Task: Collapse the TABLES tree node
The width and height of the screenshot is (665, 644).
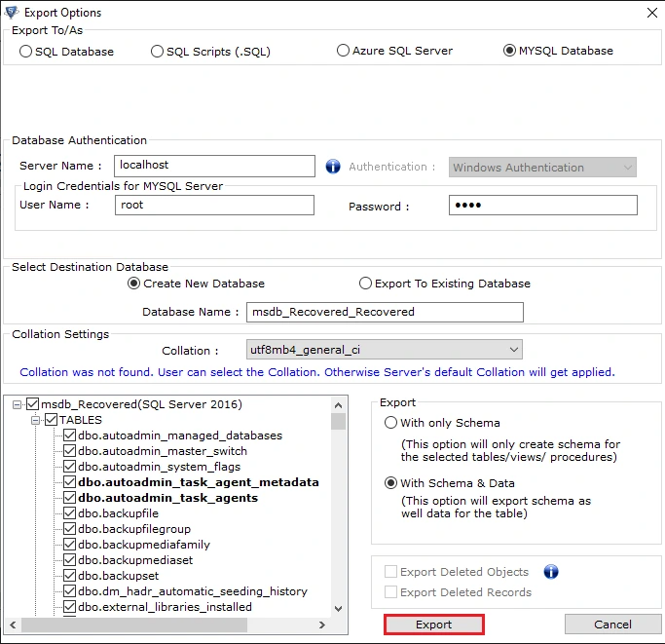Action: (x=36, y=420)
